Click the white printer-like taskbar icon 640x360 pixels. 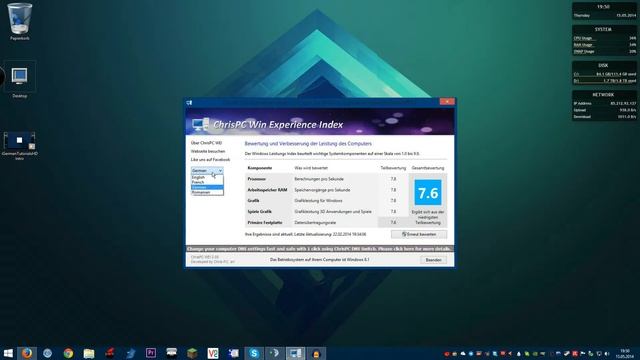click(x=171, y=353)
